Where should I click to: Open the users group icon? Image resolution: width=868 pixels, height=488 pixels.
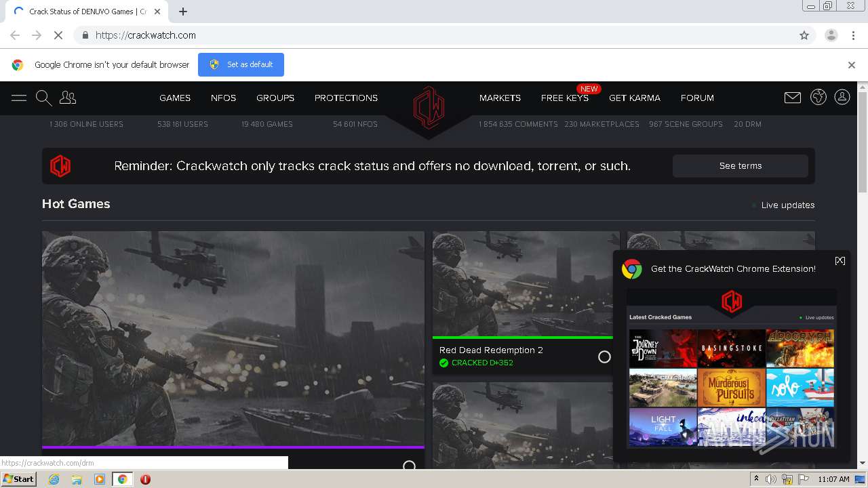[x=68, y=98]
